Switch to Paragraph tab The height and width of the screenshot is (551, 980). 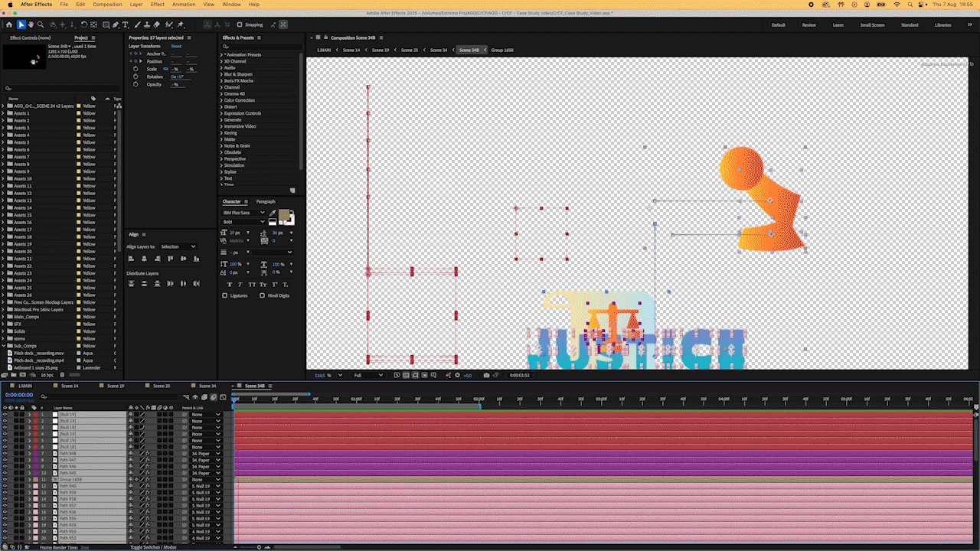[266, 201]
